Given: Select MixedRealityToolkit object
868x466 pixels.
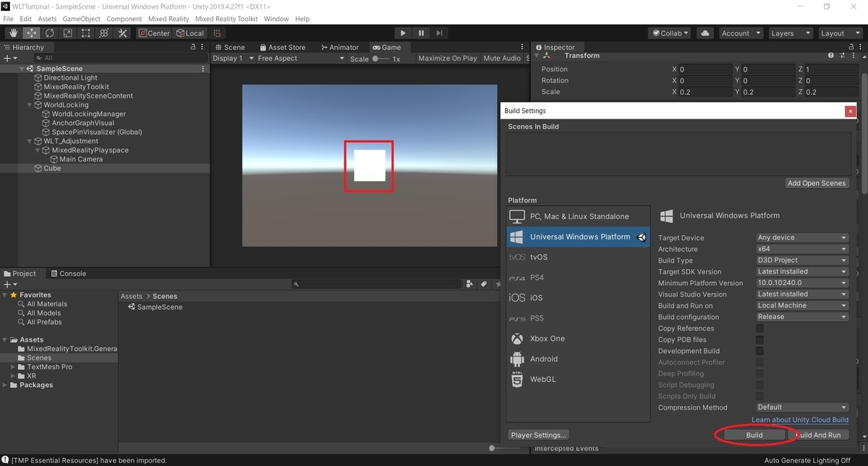Looking at the screenshot, I should tap(76, 87).
